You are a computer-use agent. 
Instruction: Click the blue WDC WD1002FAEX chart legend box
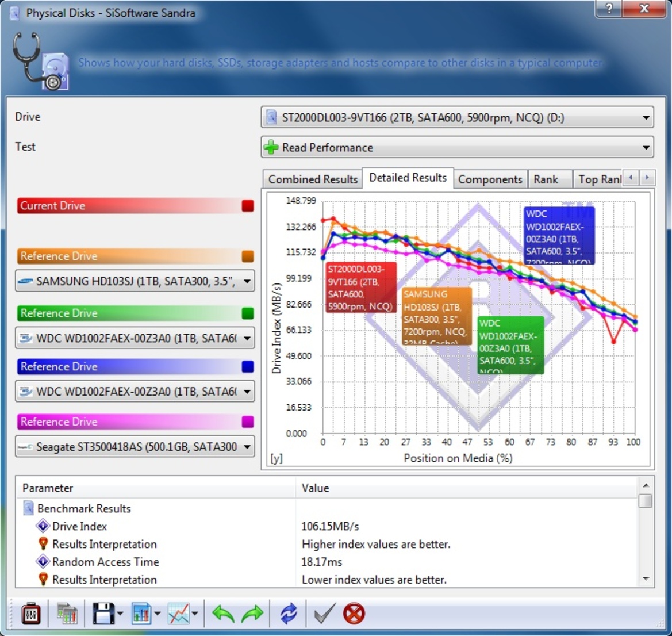coord(559,235)
